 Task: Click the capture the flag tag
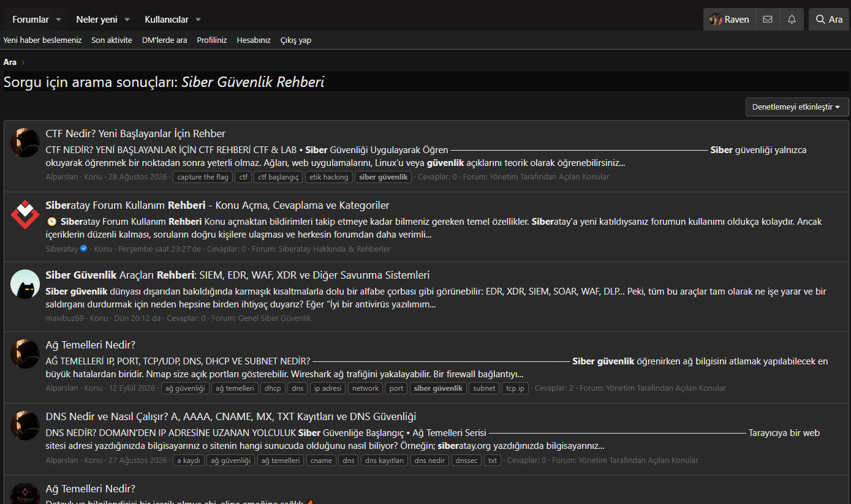tap(203, 177)
